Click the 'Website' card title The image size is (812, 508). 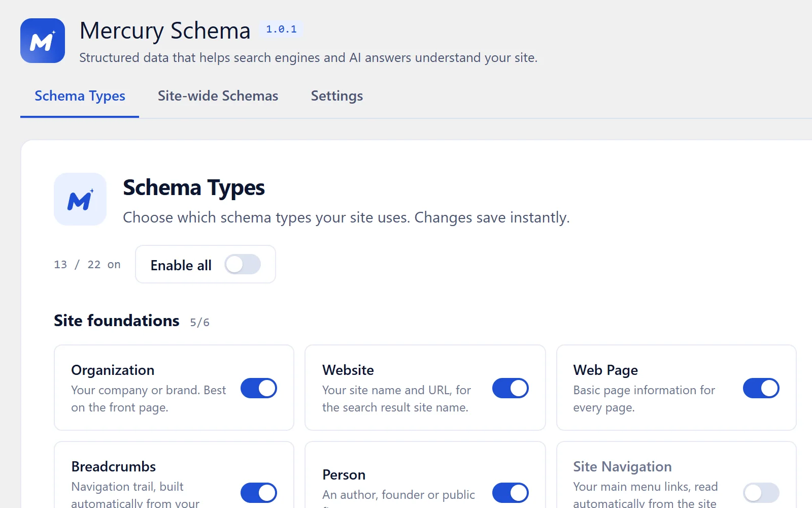point(348,370)
